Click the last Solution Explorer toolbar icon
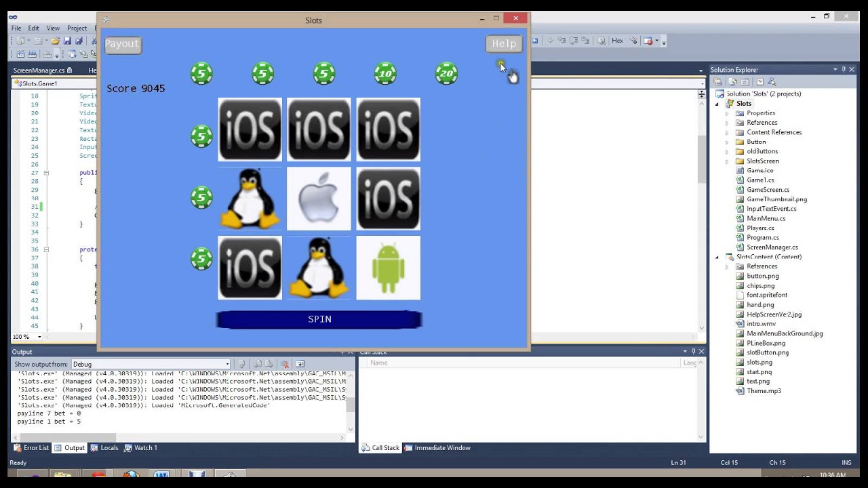Image resolution: width=868 pixels, height=488 pixels. coord(772,82)
